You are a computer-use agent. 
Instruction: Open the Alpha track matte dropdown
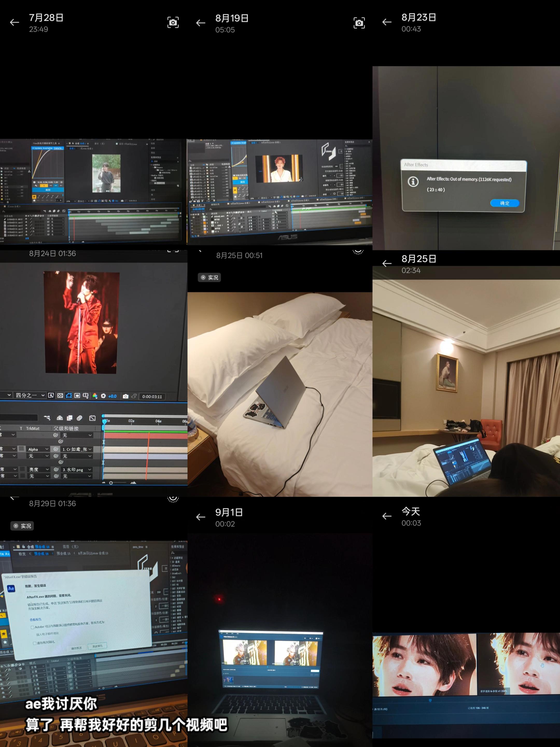pos(38,449)
